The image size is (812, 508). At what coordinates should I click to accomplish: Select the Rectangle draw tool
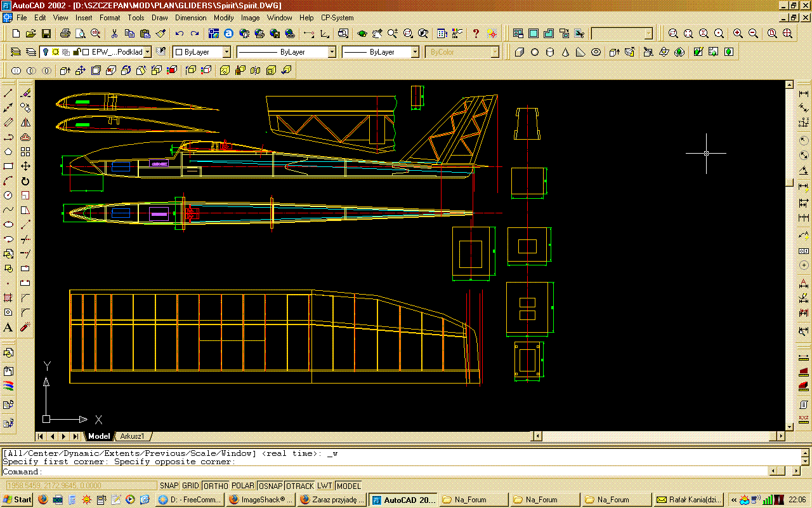pos(8,166)
